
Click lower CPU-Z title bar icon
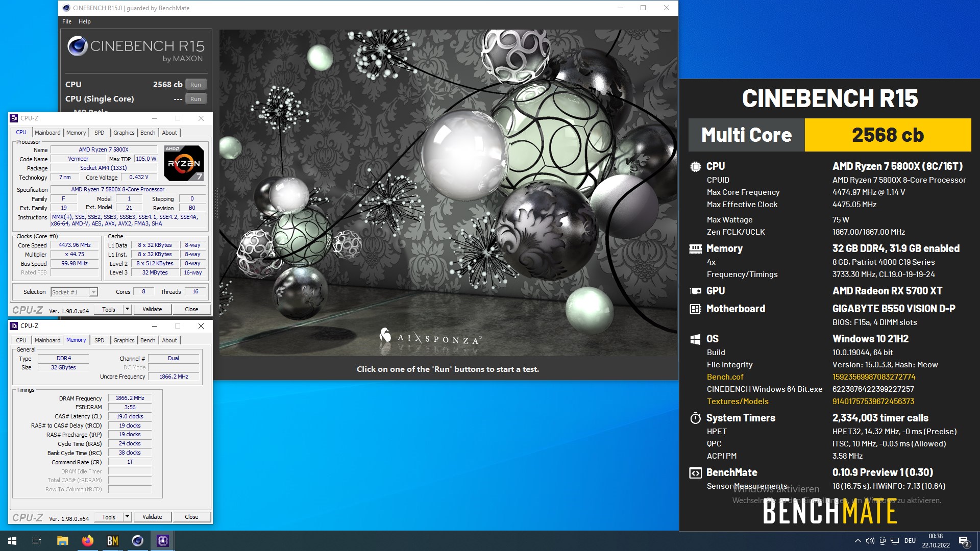click(x=14, y=326)
